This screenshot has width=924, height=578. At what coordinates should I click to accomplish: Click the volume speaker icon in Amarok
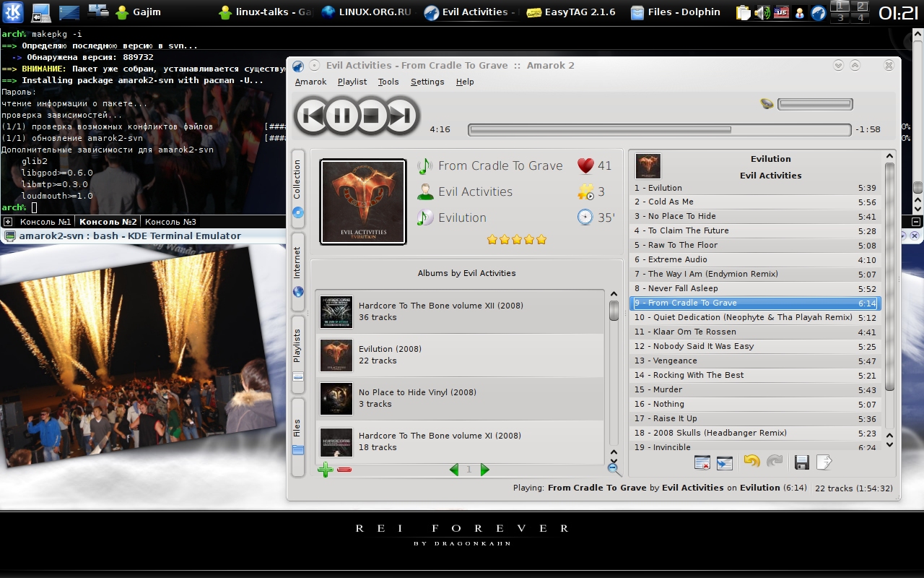point(767,104)
